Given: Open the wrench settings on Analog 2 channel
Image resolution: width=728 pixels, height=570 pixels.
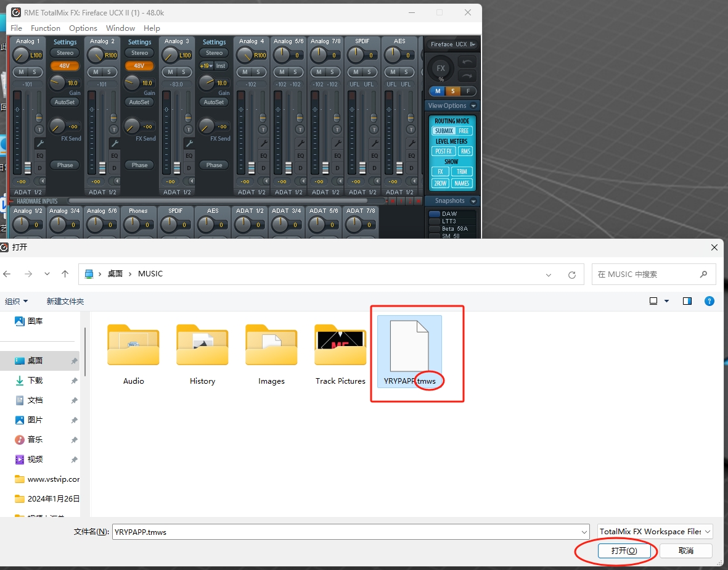Looking at the screenshot, I should [x=114, y=143].
